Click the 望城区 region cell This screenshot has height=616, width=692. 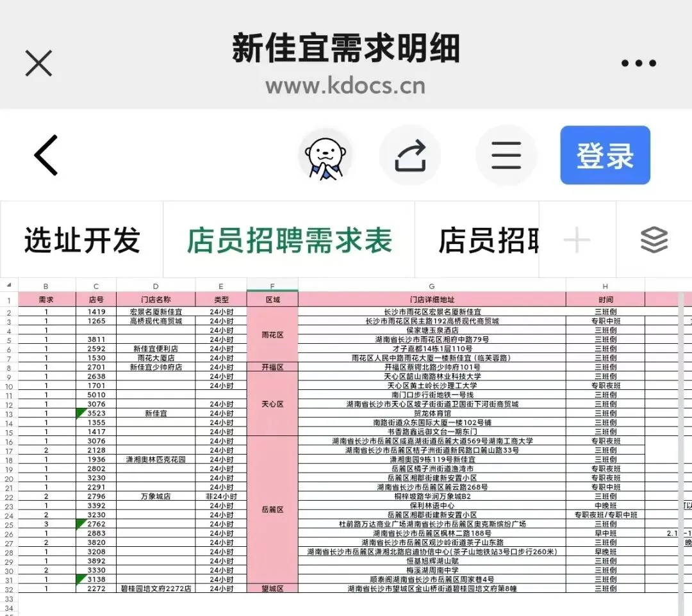point(272,588)
